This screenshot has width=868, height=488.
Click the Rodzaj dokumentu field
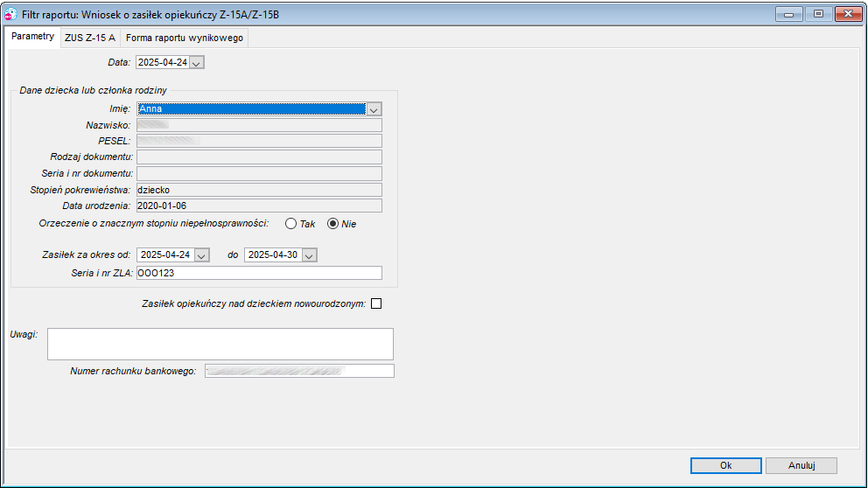pyautogui.click(x=259, y=157)
